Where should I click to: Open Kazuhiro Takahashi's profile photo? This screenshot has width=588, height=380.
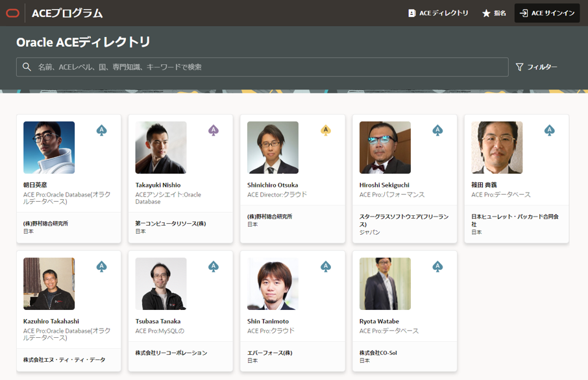tap(49, 283)
